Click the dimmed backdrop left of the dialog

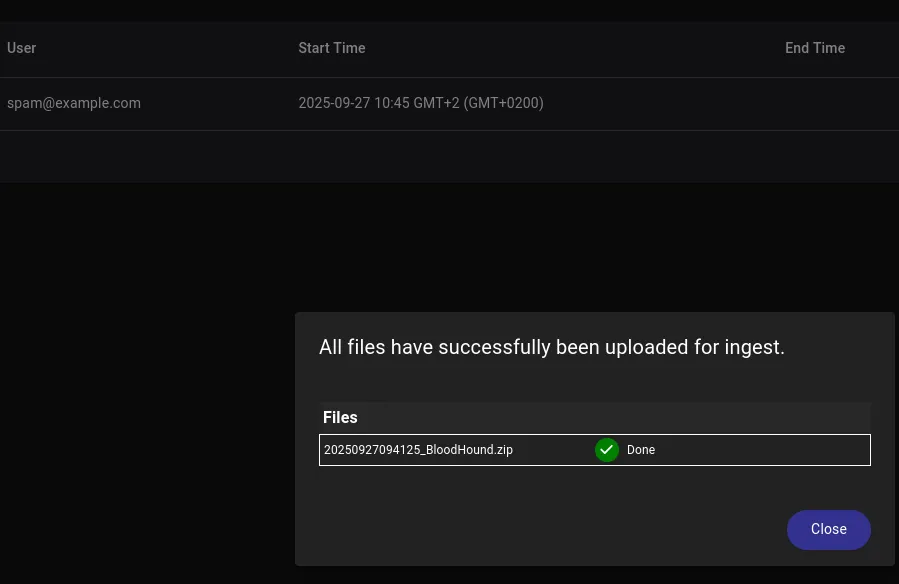coord(150,400)
